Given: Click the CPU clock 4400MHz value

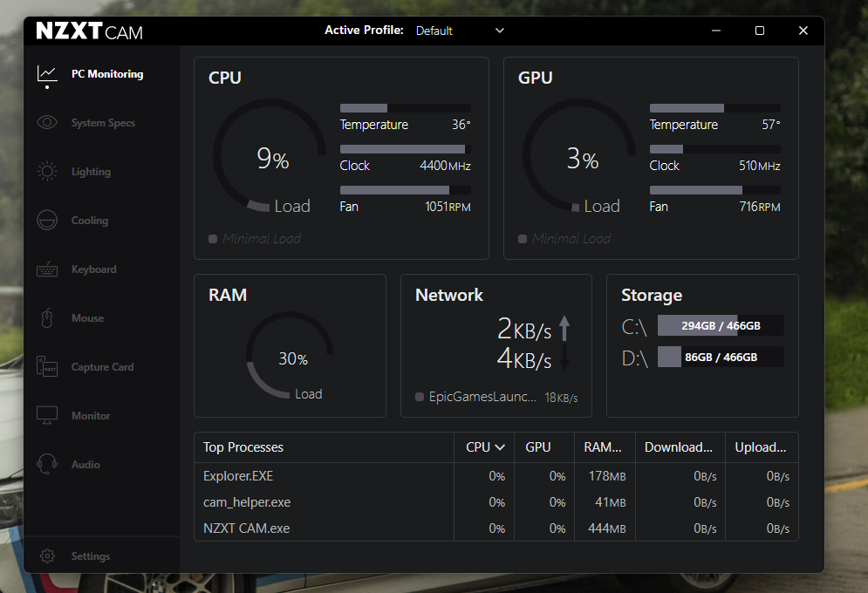Looking at the screenshot, I should coord(445,166).
